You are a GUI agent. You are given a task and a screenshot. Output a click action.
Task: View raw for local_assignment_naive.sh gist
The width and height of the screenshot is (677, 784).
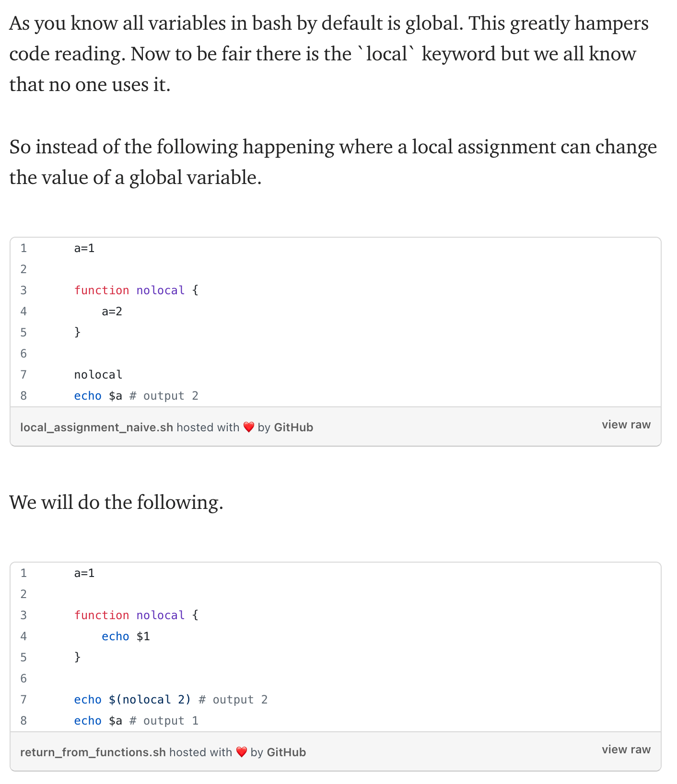click(626, 425)
